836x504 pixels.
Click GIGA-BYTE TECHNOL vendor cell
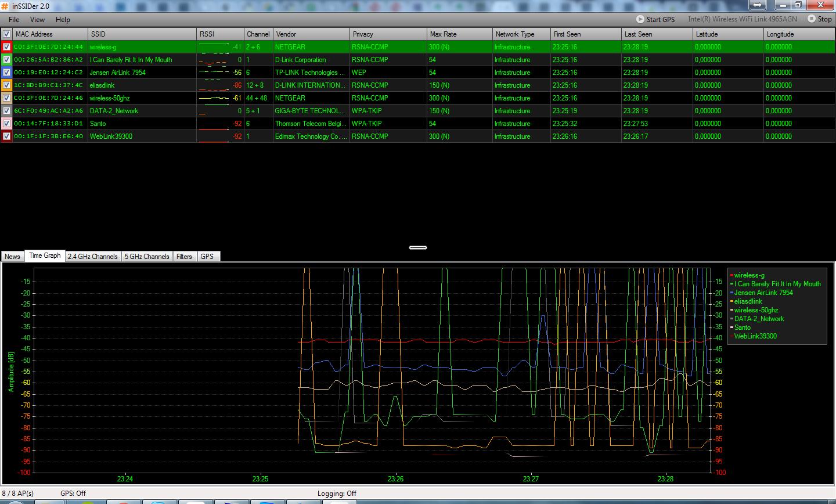311,111
